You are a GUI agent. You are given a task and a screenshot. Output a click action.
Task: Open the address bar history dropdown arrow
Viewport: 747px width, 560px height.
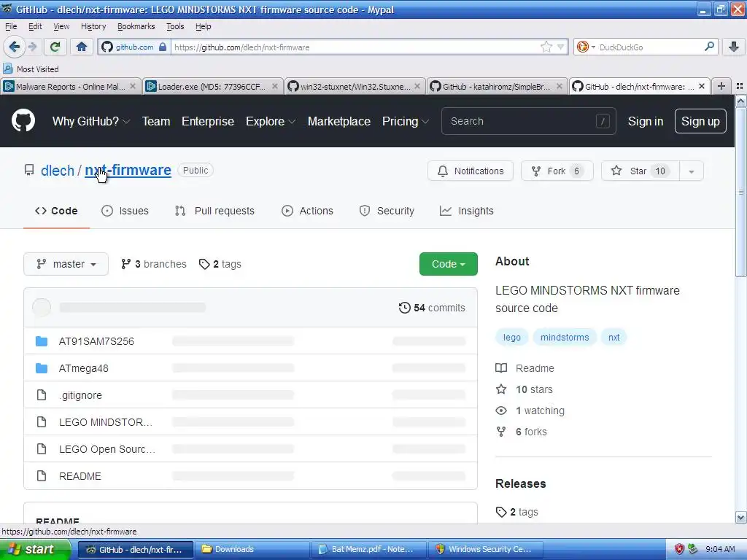[x=561, y=47]
